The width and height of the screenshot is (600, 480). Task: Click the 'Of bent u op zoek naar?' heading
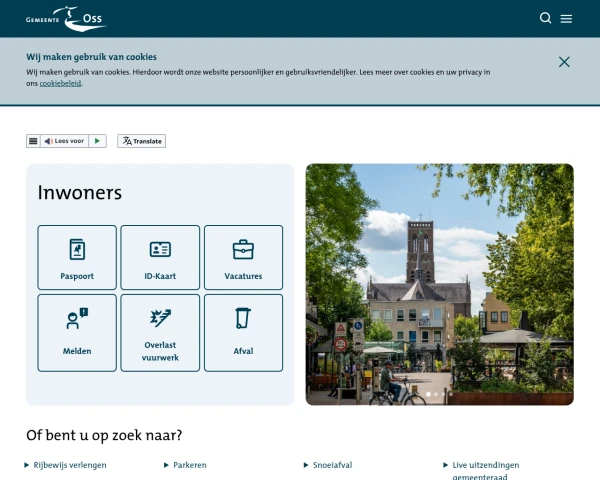(104, 435)
